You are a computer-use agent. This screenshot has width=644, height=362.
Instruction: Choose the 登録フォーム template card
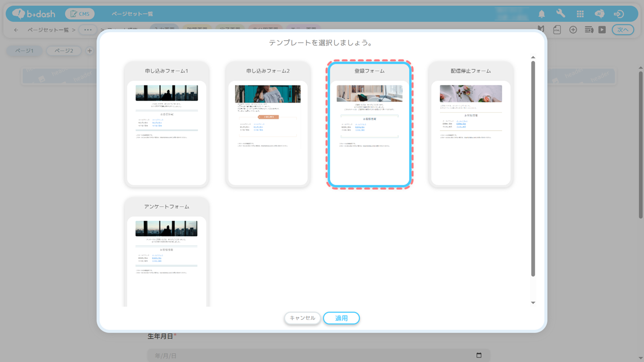click(x=369, y=124)
